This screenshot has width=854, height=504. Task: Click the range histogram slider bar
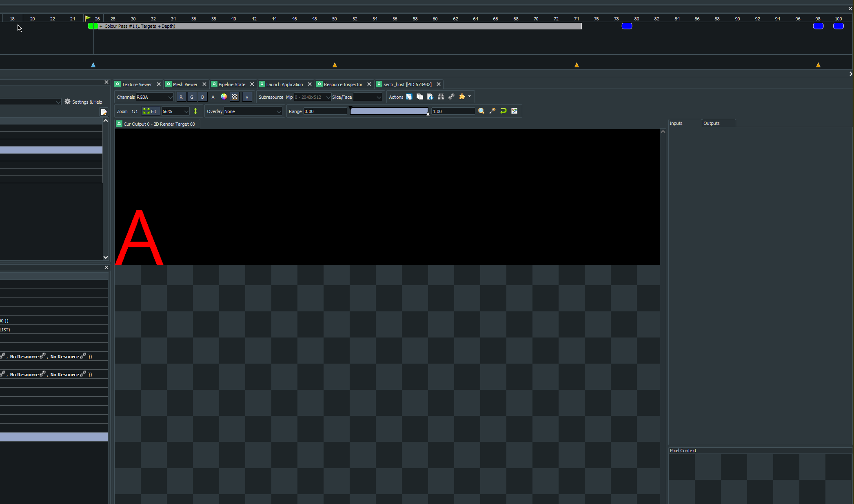point(389,111)
